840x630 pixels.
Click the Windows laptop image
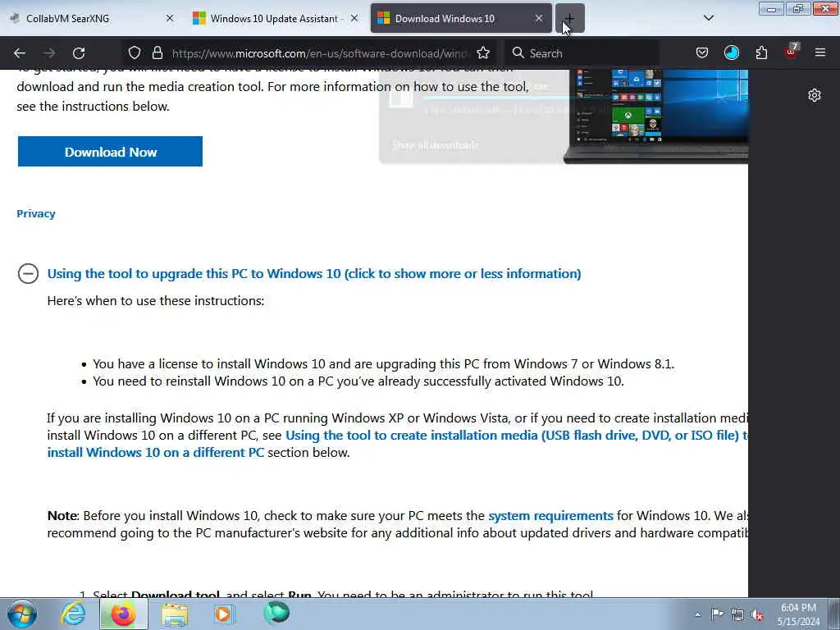click(x=655, y=116)
